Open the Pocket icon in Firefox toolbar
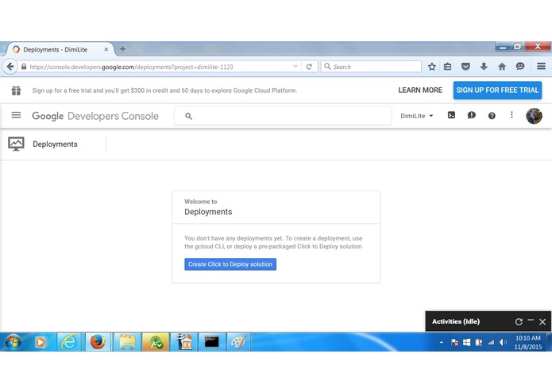This screenshot has width=552, height=392. pos(465,67)
